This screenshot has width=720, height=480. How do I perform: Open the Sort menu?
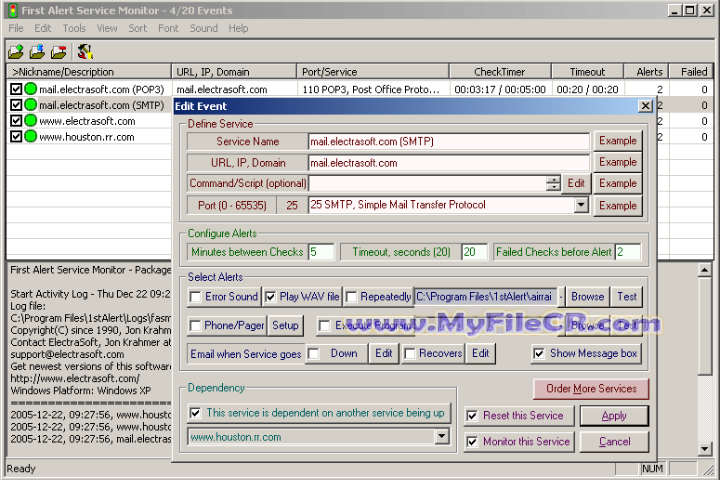click(138, 28)
